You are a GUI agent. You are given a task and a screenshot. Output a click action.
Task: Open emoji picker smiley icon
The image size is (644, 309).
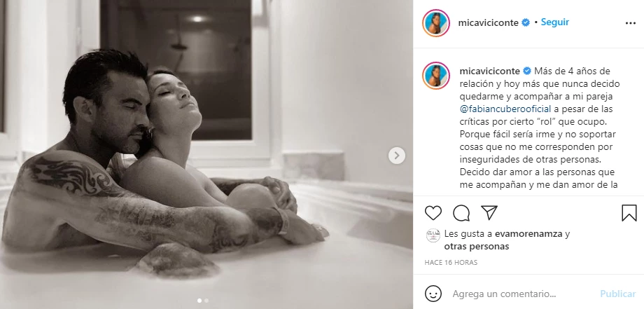pos(433,294)
